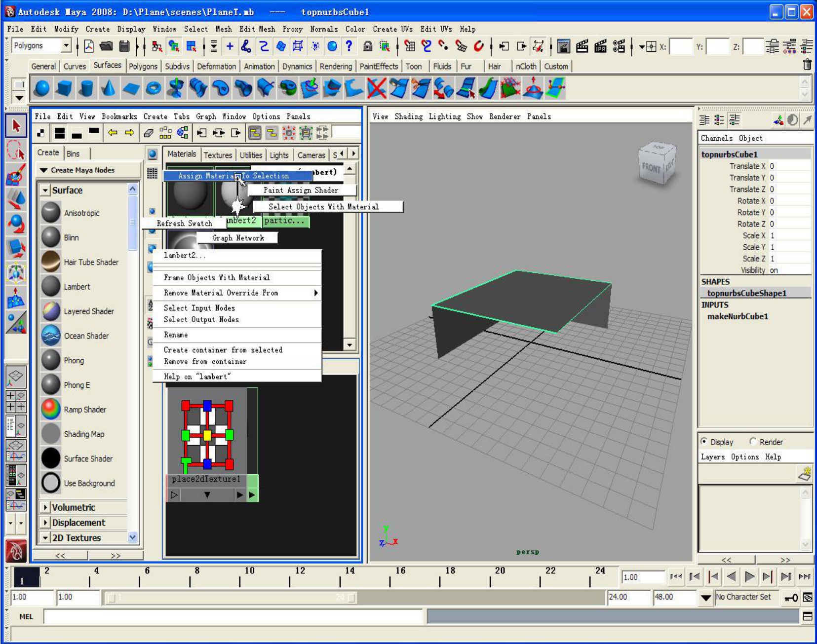Screen dimensions: 817x644
Task: Click Frame Objects With Material
Action: pos(237,278)
